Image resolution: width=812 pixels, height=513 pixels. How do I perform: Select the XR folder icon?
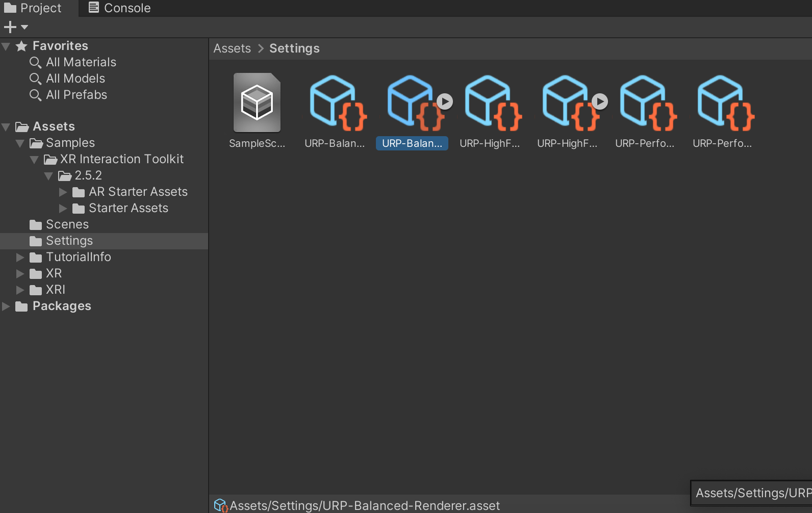point(36,274)
